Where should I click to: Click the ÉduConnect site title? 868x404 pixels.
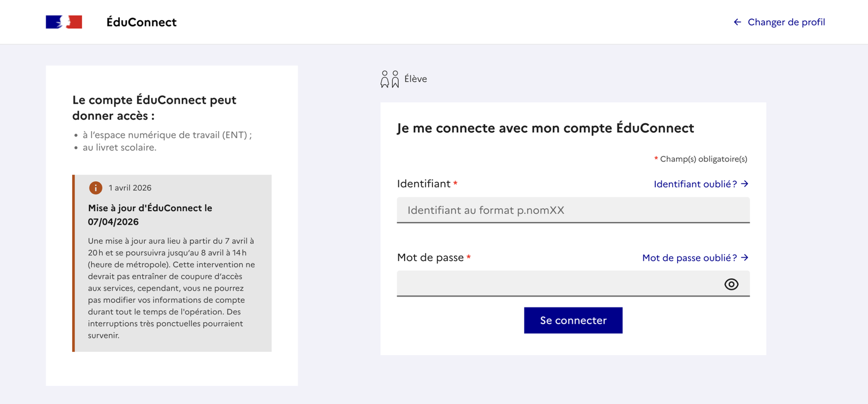pos(142,22)
